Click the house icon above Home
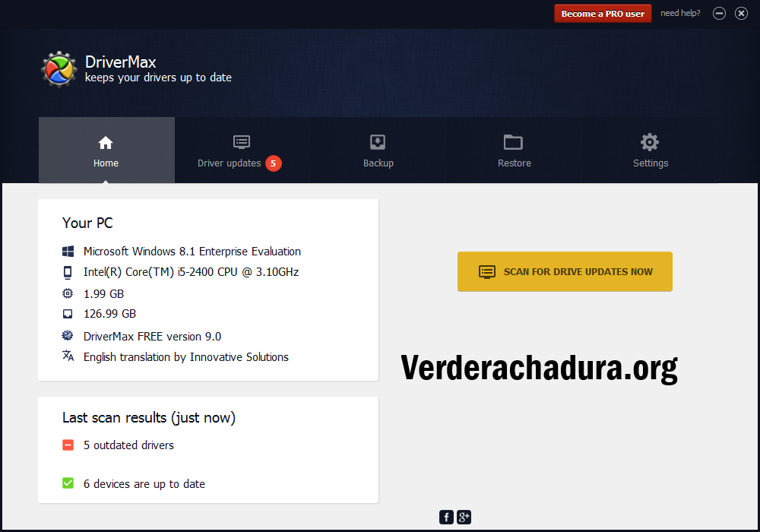760x532 pixels. 106,142
